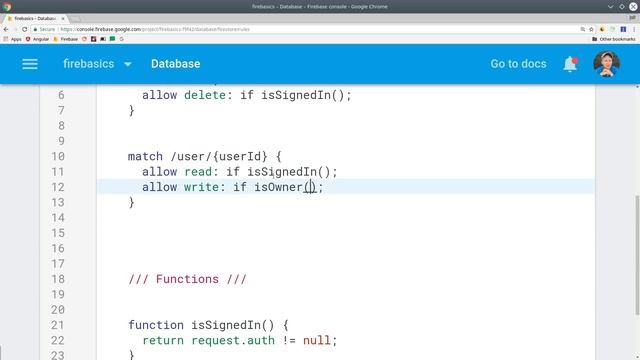Click the orange extension icon
This screenshot has width=640, height=360.
(x=602, y=29)
